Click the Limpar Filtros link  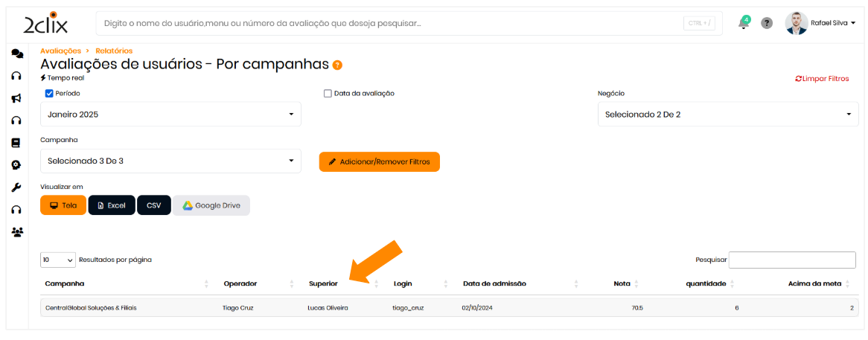pyautogui.click(x=822, y=79)
